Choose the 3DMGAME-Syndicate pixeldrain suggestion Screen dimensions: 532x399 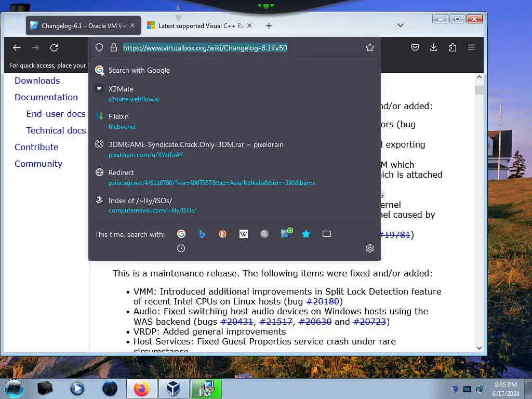pos(234,149)
